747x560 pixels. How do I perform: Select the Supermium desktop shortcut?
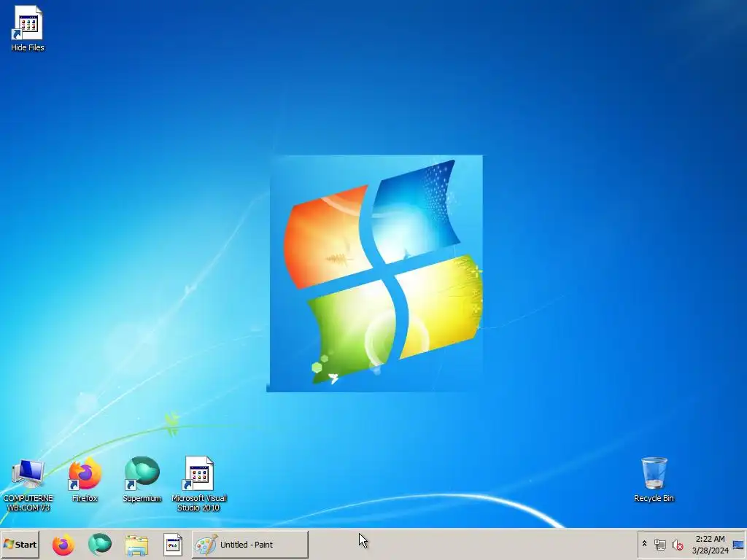tap(142, 480)
